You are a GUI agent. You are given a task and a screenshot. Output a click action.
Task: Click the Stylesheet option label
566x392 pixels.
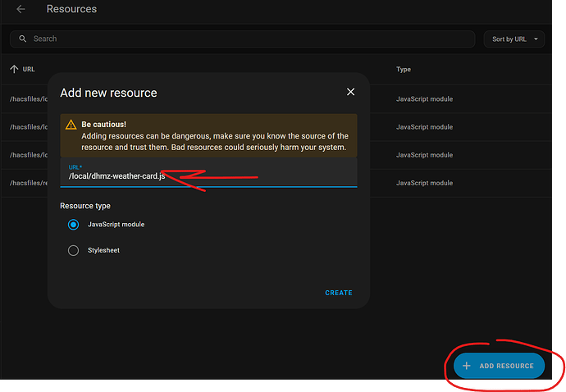click(x=103, y=250)
